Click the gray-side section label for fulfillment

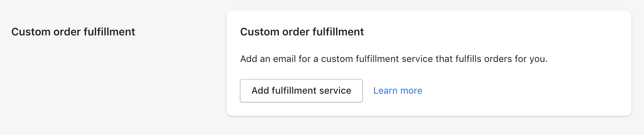[73, 32]
